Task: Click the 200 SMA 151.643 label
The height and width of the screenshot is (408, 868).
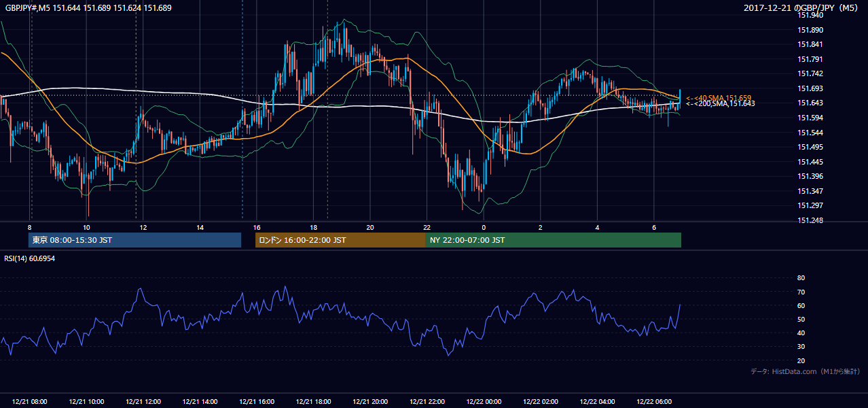Action: click(720, 103)
